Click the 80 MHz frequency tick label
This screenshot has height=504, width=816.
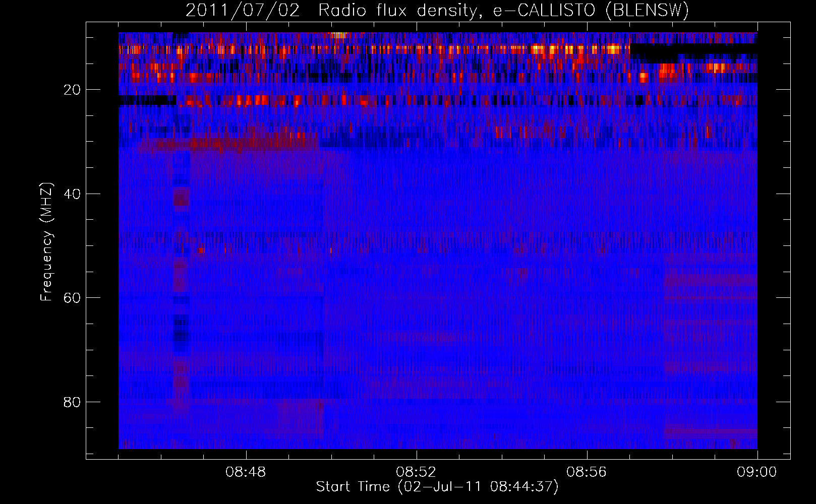[73, 402]
